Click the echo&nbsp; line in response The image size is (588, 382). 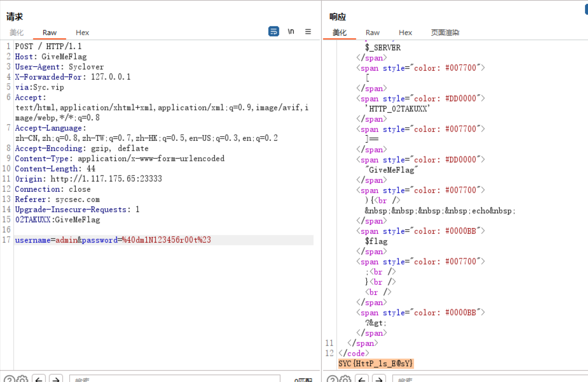440,211
